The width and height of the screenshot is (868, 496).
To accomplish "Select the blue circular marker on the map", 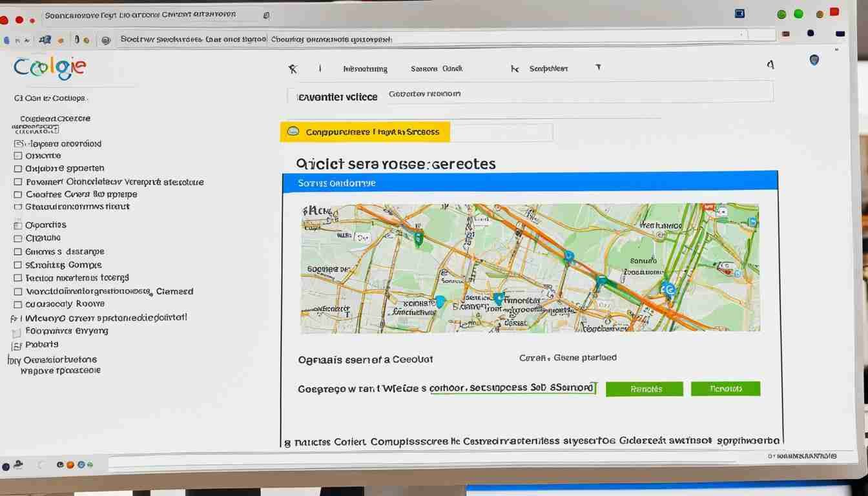I will pos(669,289).
